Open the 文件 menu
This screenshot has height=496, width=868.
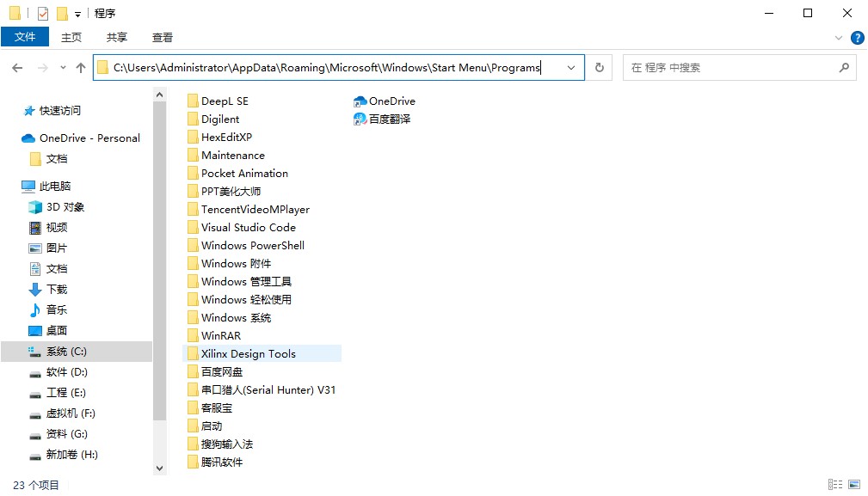coord(25,37)
